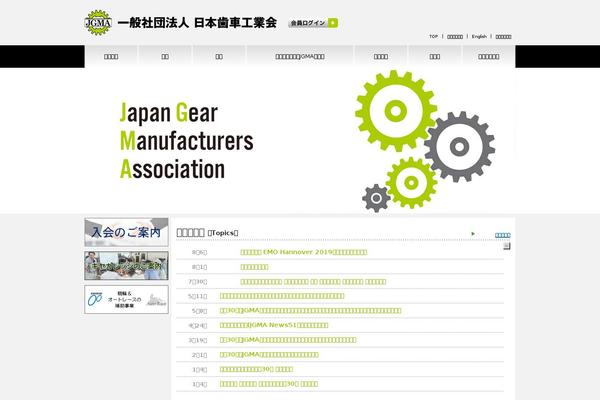Open the JGMA topic link dated 3/19
Screen dimensions: 600x400
tap(288, 340)
